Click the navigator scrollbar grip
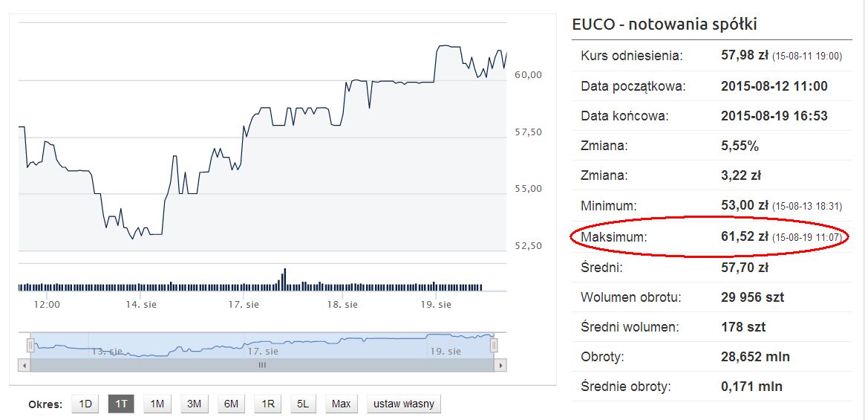This screenshot has width=868, height=420. 262,365
